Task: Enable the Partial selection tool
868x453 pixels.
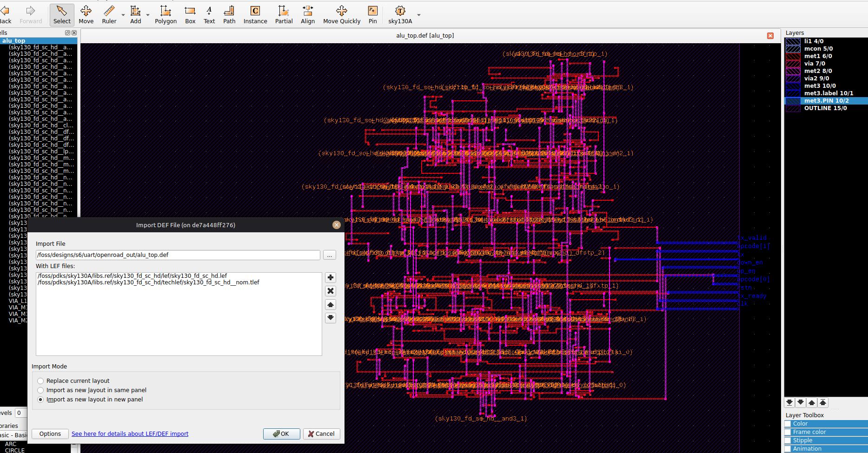Action: click(x=283, y=14)
